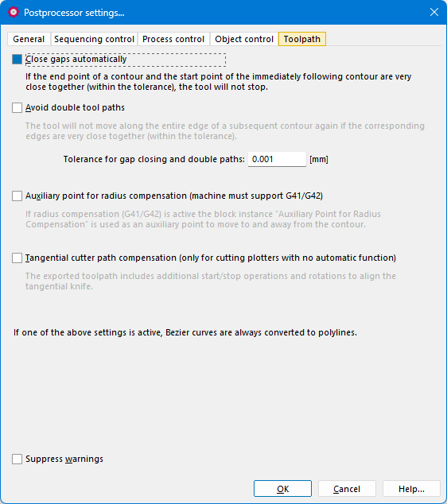Click the 'Close gaps automatically' label text
The image size is (447, 504).
click(x=76, y=59)
